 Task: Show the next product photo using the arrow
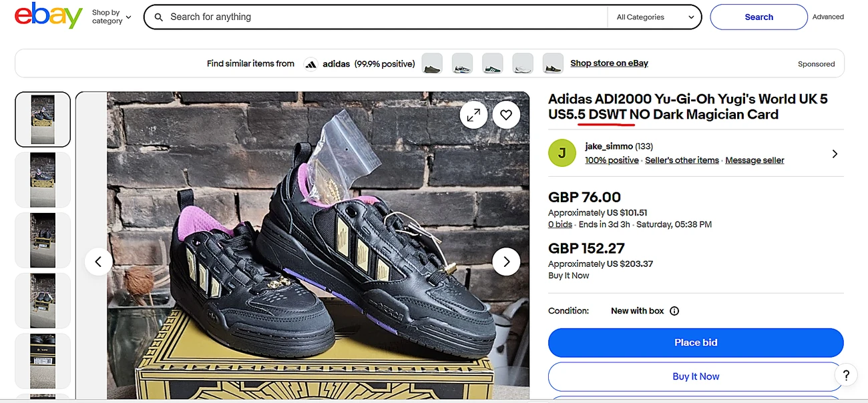tap(506, 262)
